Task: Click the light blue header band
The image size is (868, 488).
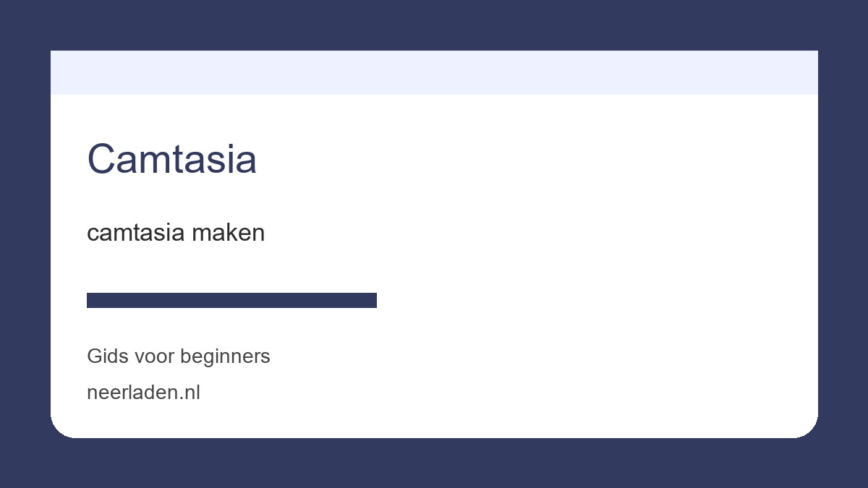Action: click(434, 72)
